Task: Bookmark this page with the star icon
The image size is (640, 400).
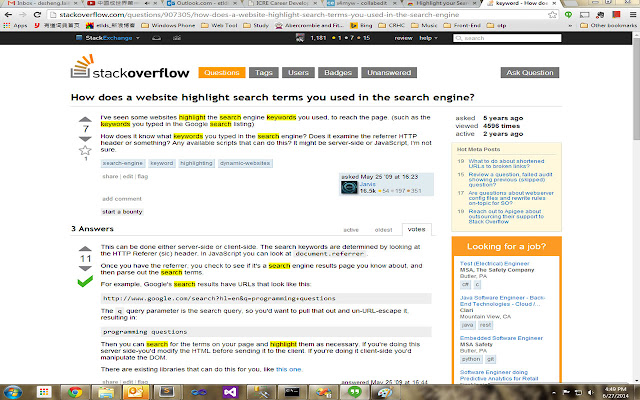Action: [x=552, y=15]
